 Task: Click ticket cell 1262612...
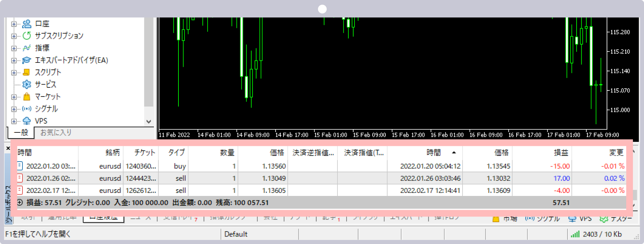point(141,190)
